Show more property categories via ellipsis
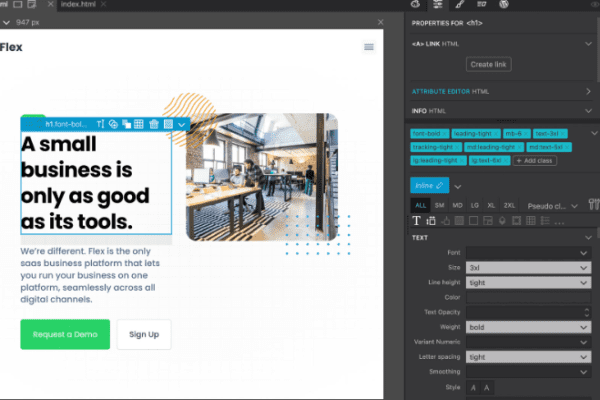The image size is (600, 400). click(559, 222)
